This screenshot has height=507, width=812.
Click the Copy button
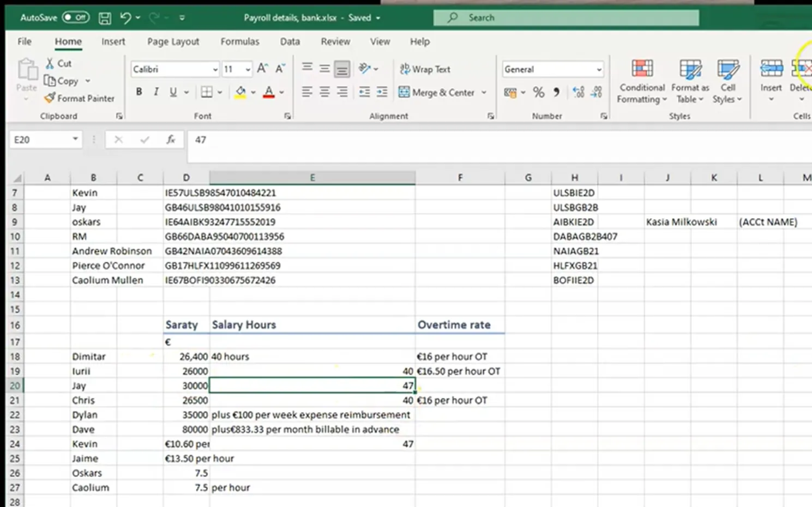[61, 81]
